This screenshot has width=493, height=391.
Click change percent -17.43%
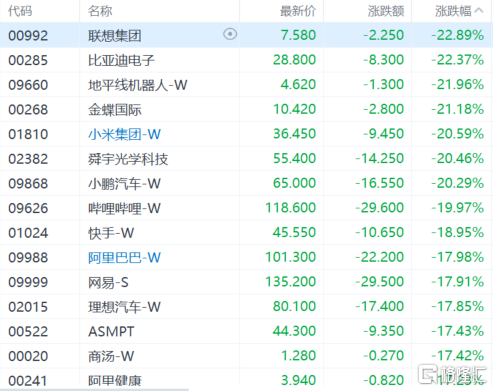458,331
